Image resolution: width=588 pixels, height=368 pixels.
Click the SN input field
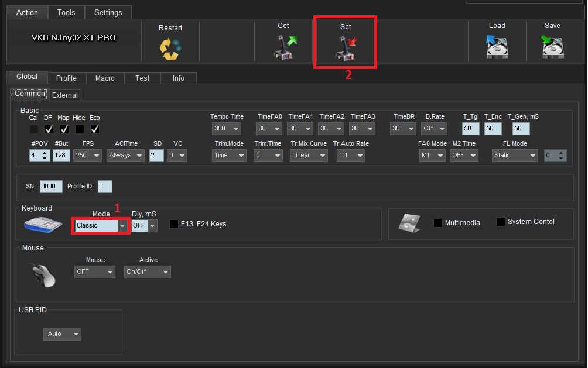tap(51, 186)
